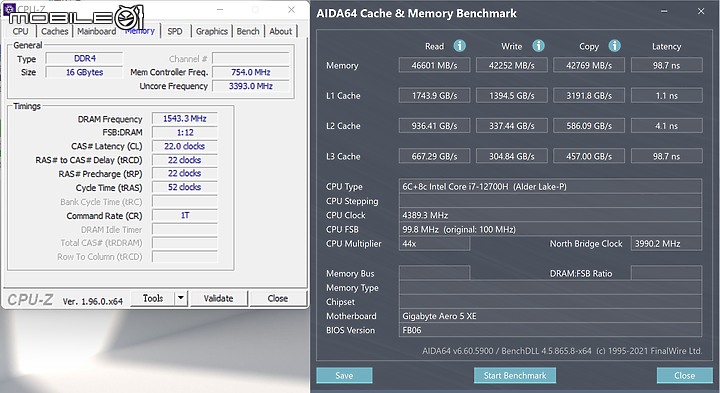Click the L3 Cache Copy value 457.00 GB/s
The width and height of the screenshot is (720, 393).
click(x=589, y=156)
